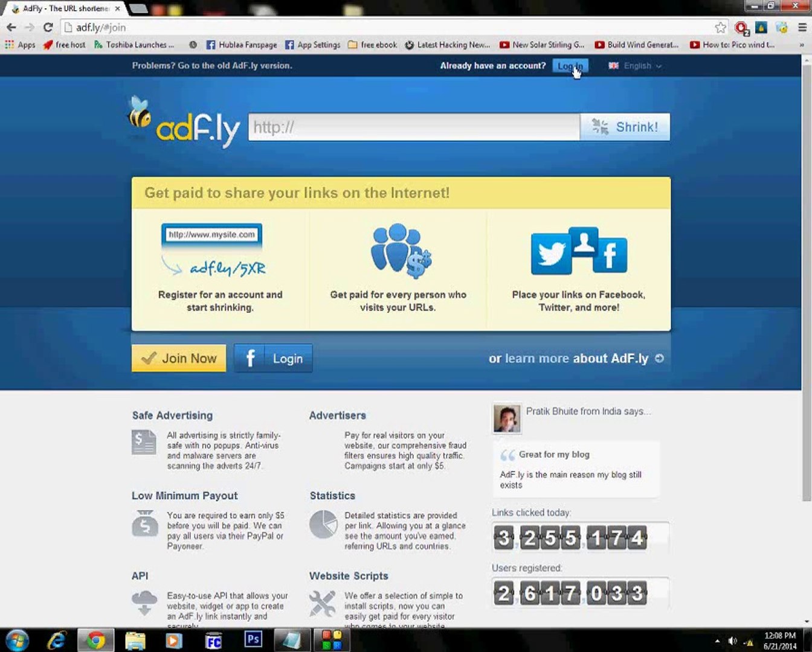The height and width of the screenshot is (652, 812).
Task: Open the media player taskbar icon
Action: pyautogui.click(x=174, y=640)
